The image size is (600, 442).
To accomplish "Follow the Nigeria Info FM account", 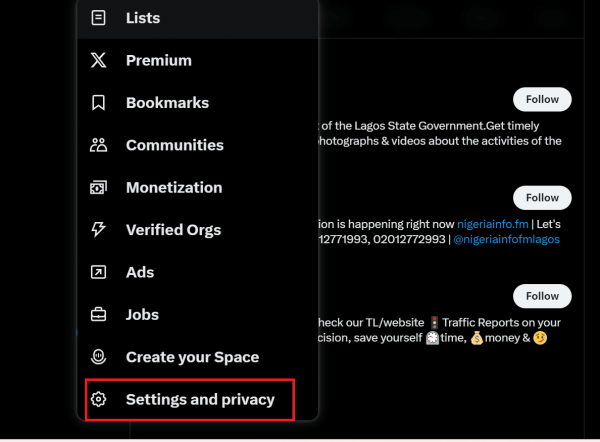I will tap(542, 198).
